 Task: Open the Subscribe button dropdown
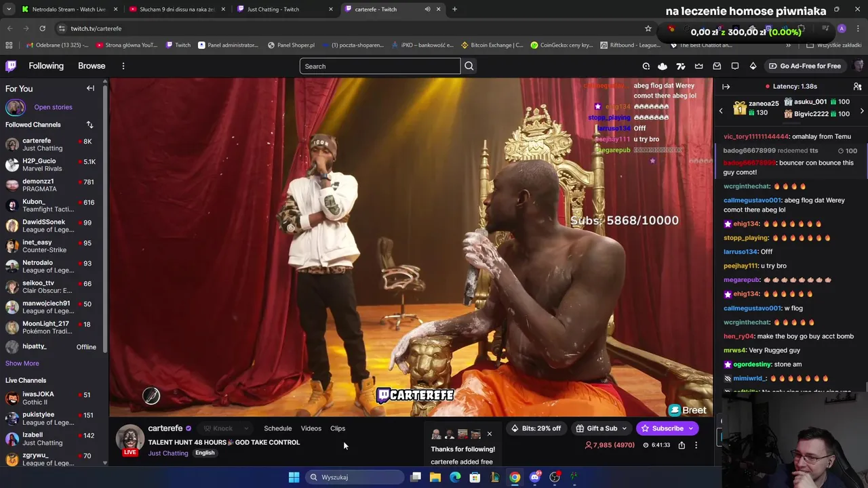(690, 428)
